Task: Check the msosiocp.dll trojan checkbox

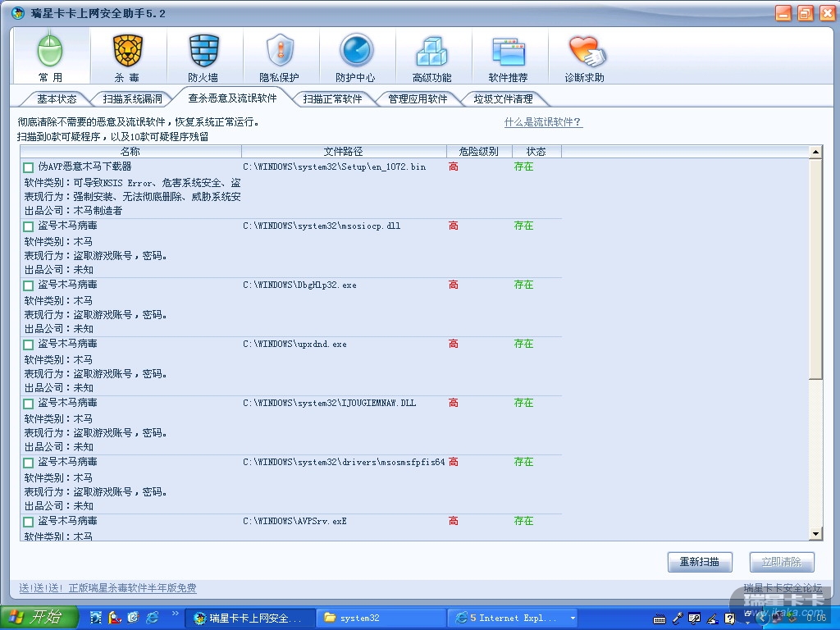Action: click(x=29, y=226)
